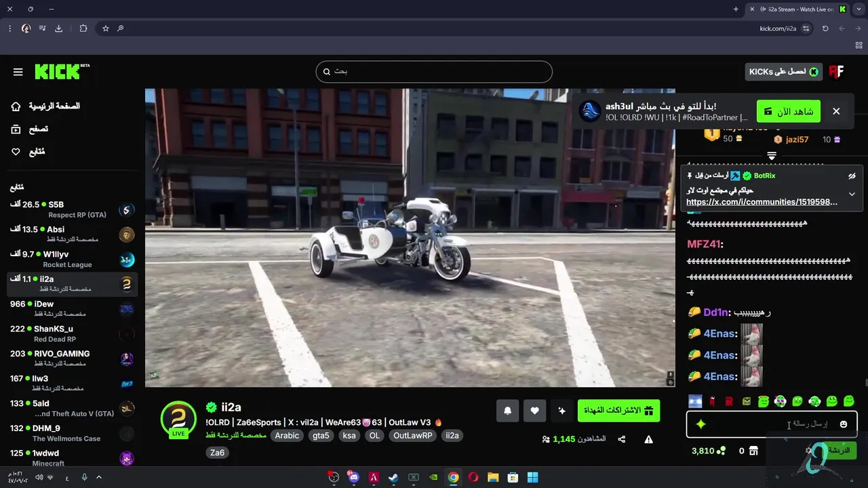Image resolution: width=868 pixels, height=488 pixels.
Task: Open the Home page sidebar item
Action: (x=46, y=106)
